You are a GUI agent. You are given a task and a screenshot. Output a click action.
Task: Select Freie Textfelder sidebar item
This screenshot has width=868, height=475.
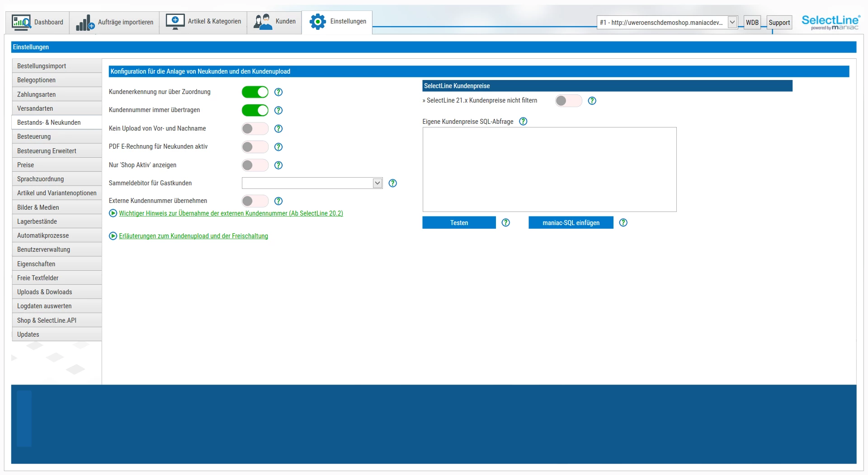[x=57, y=278]
